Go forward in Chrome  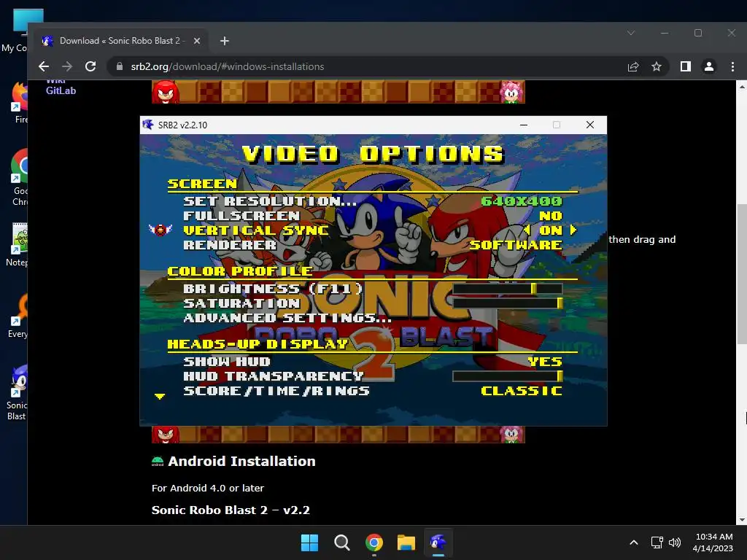tap(67, 66)
